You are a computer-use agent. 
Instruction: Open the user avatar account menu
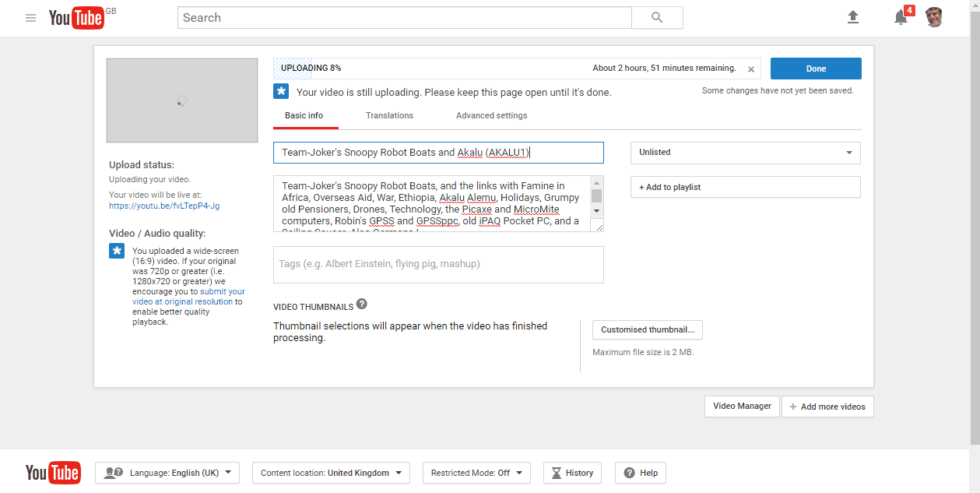pos(935,17)
